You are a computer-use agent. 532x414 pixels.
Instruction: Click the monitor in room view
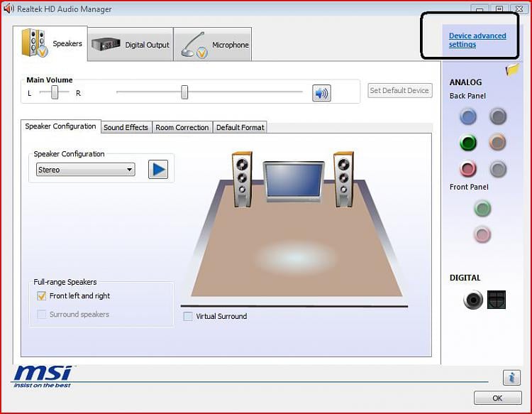[294, 182]
